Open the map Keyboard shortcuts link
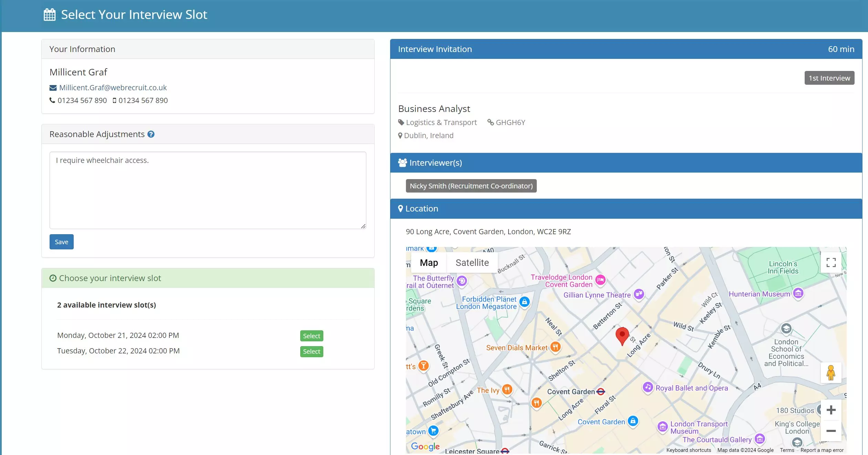The width and height of the screenshot is (868, 455). (x=688, y=450)
